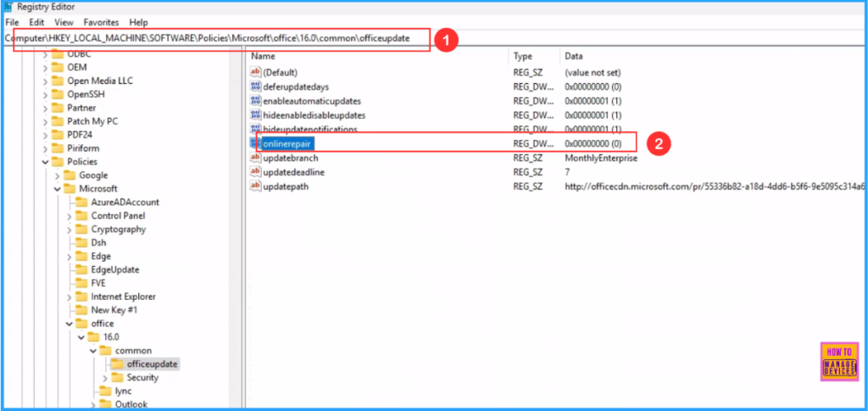Expand the Patch My PC key
Screen dimensions: 868x411
pos(46,121)
